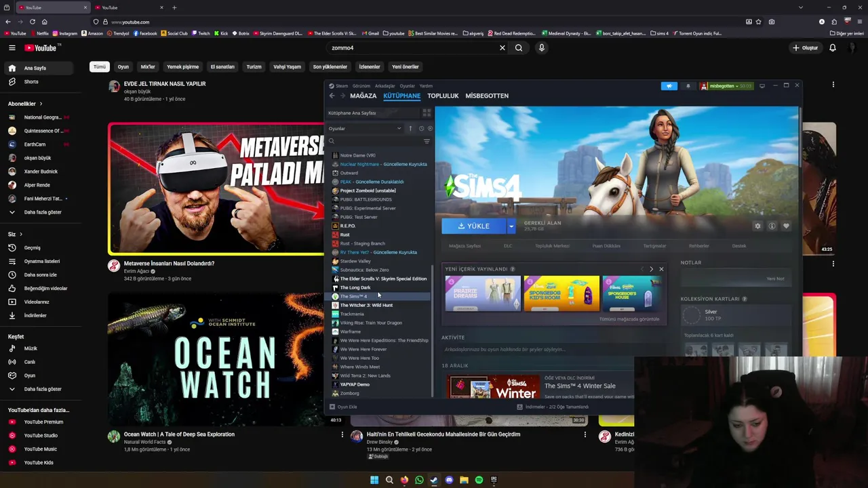Screen dimensions: 868x488
Task: Show next item in Yeni İçerik carousel
Action: tap(651, 269)
